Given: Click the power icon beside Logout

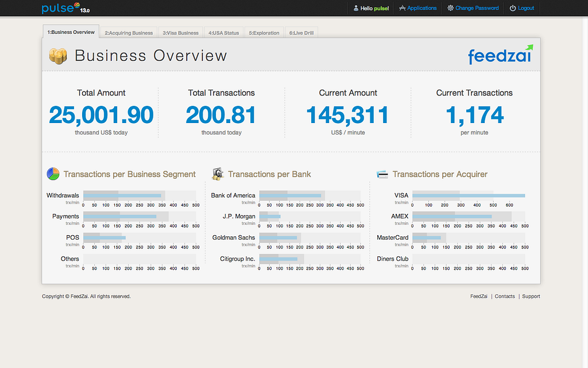Looking at the screenshot, I should click(513, 8).
